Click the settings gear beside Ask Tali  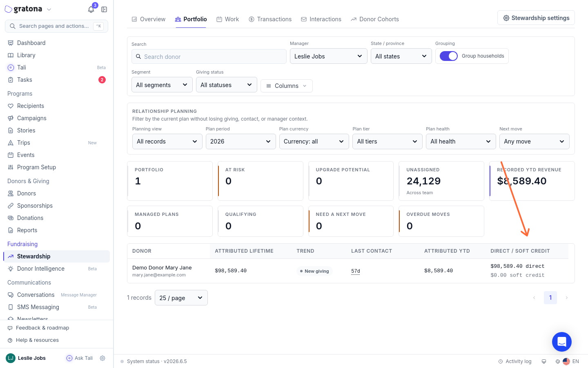click(x=102, y=358)
